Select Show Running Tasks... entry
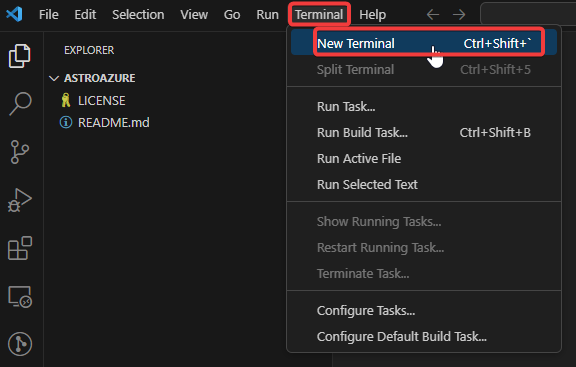Screen dimensions: 576x367 click(x=424, y=222)
